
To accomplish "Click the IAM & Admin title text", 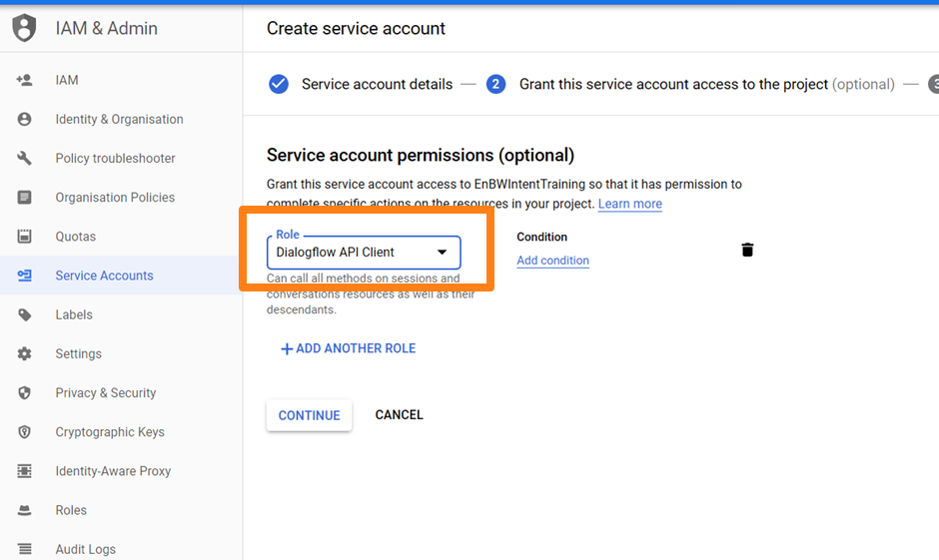I will tap(107, 28).
